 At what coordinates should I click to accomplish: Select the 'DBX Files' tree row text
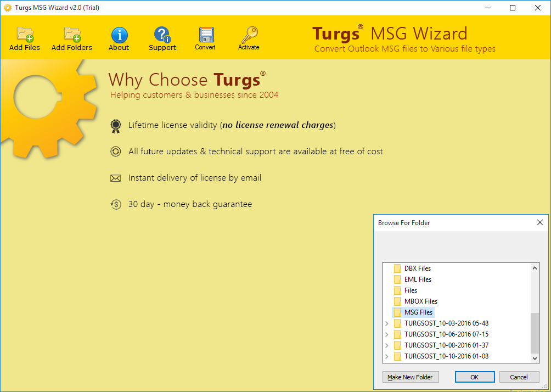418,268
